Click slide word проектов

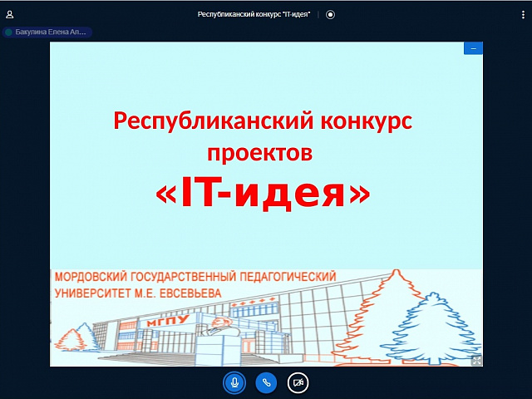[x=260, y=153]
